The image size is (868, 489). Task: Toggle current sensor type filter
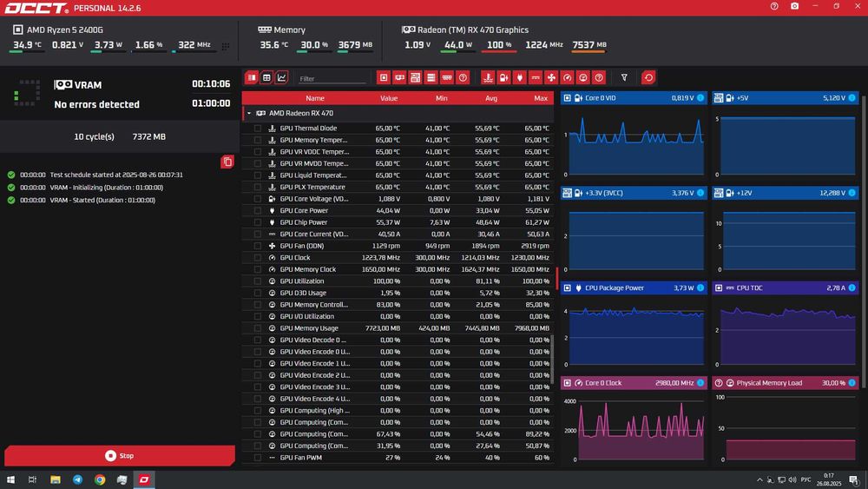click(x=536, y=77)
